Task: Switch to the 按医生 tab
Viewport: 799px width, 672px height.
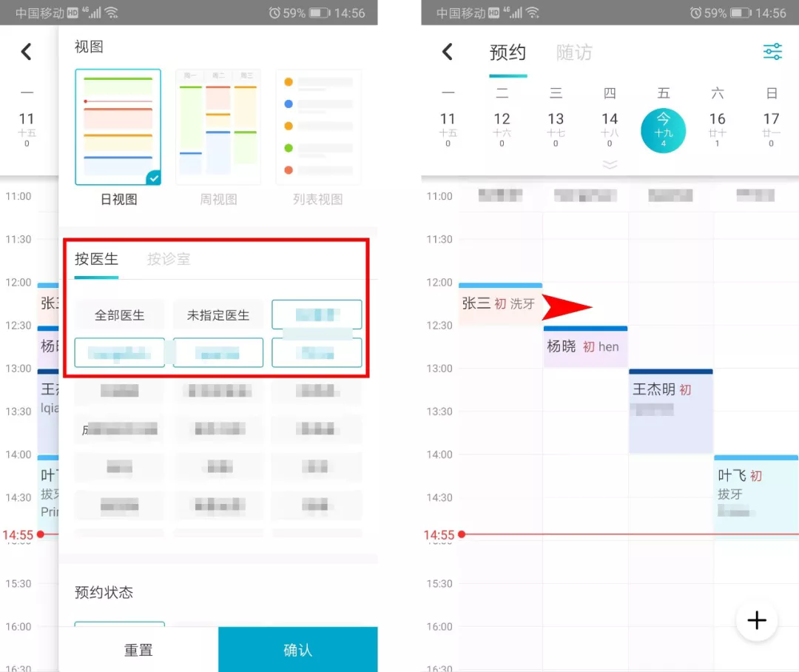Action: 96,259
